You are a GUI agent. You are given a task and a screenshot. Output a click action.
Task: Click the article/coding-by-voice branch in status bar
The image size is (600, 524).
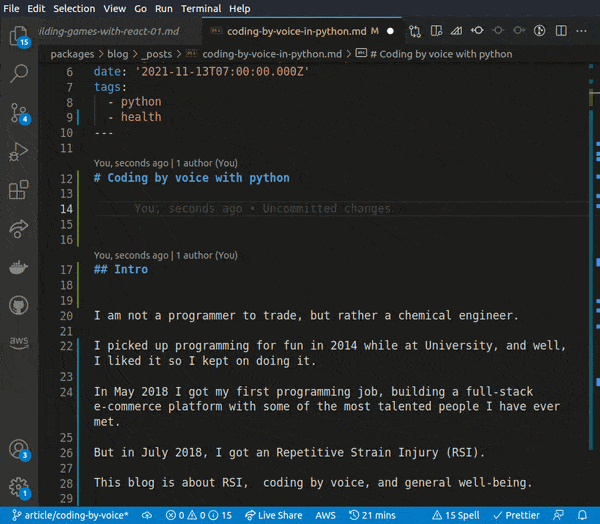pos(68,515)
